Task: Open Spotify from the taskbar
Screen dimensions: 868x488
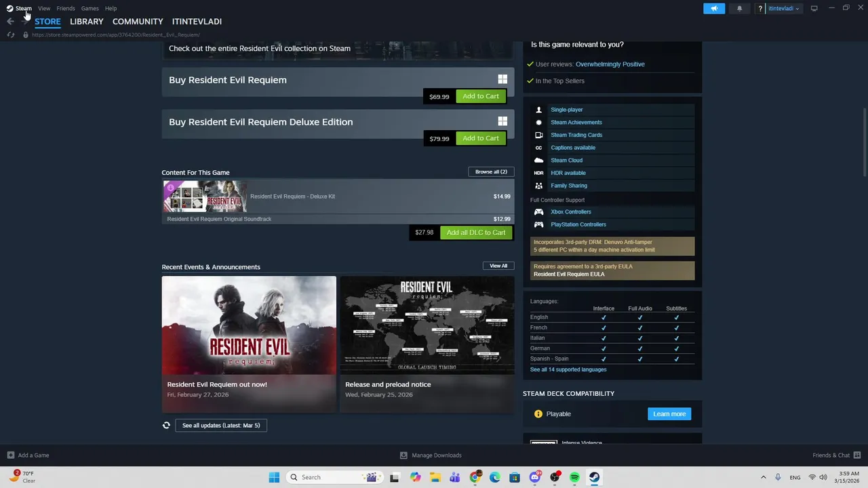Action: [x=574, y=477]
